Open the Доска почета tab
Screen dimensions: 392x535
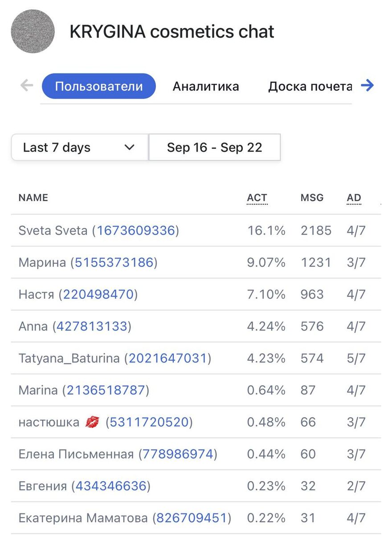coord(310,86)
